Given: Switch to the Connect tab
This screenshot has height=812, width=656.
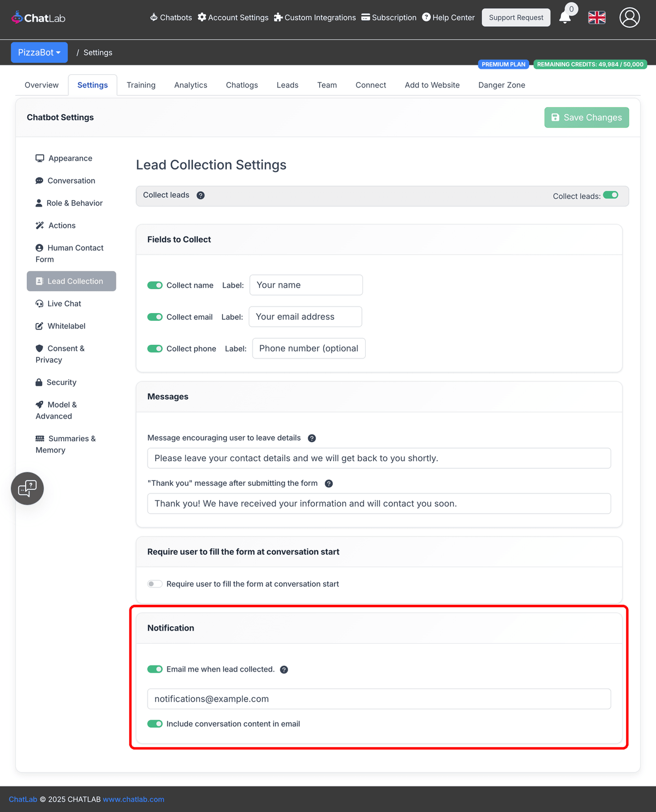Looking at the screenshot, I should (371, 85).
